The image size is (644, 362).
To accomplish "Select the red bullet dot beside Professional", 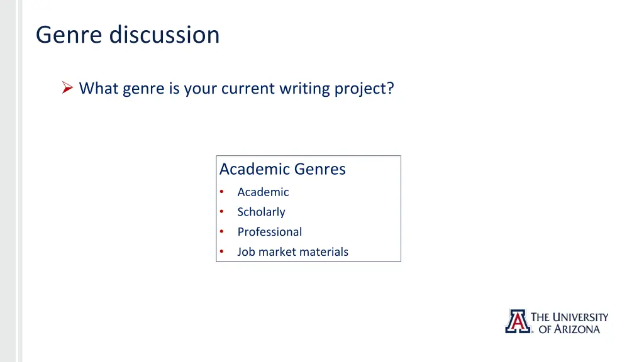I will pyautogui.click(x=222, y=231).
